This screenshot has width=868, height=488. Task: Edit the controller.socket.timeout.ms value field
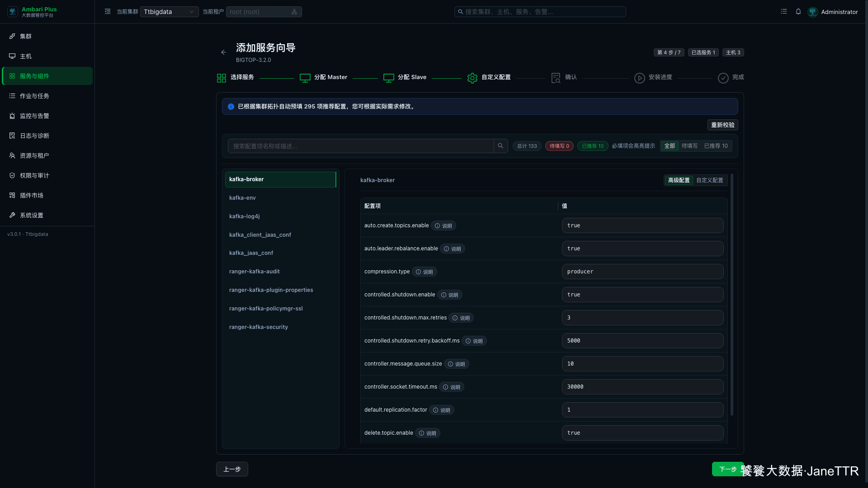tap(642, 387)
